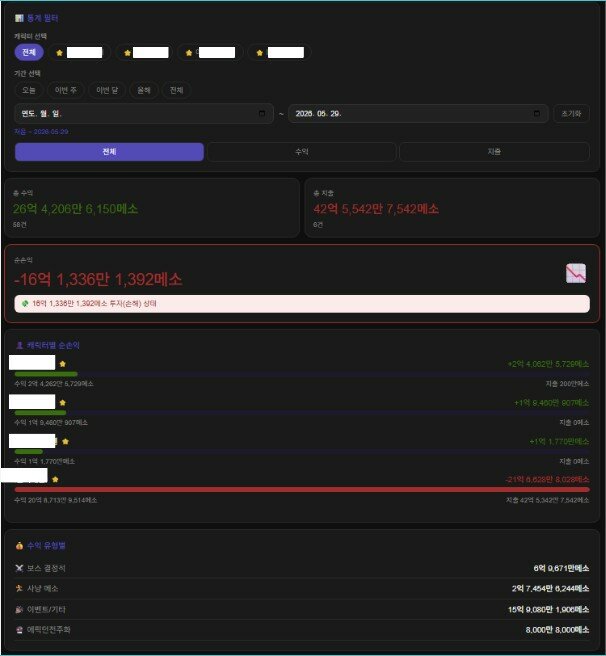606x656 pixels.
Task: Click the 전체 ~ 2026-05-29 range text
Action: [41, 132]
